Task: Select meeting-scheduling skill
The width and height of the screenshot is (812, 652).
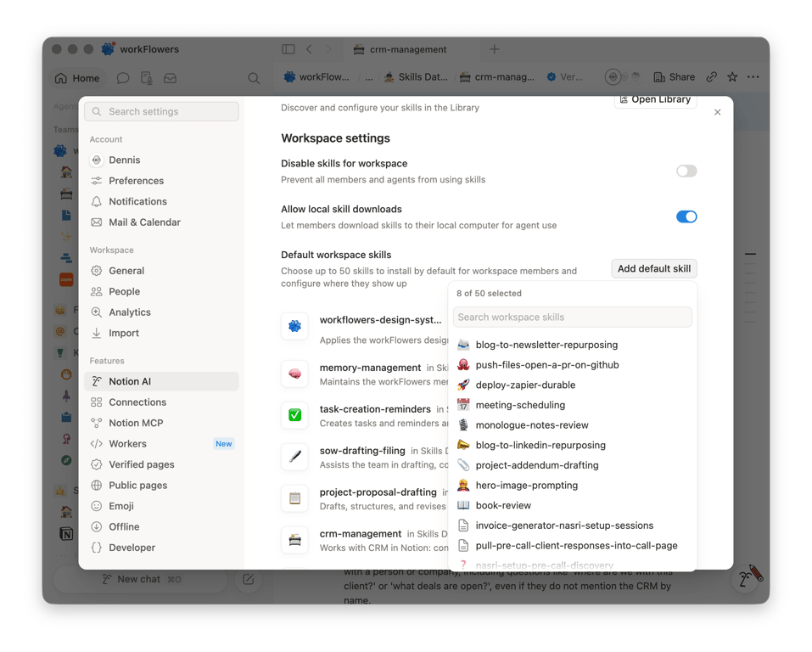Action: point(572,405)
